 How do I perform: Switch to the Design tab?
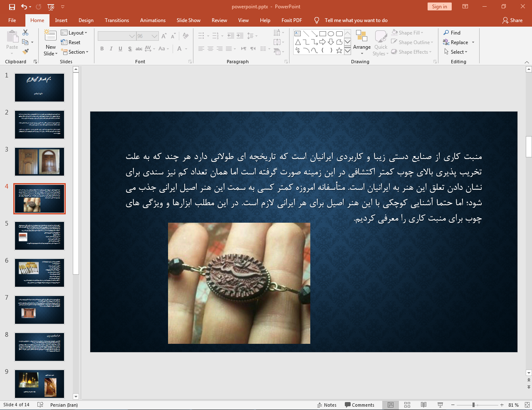[x=86, y=20]
